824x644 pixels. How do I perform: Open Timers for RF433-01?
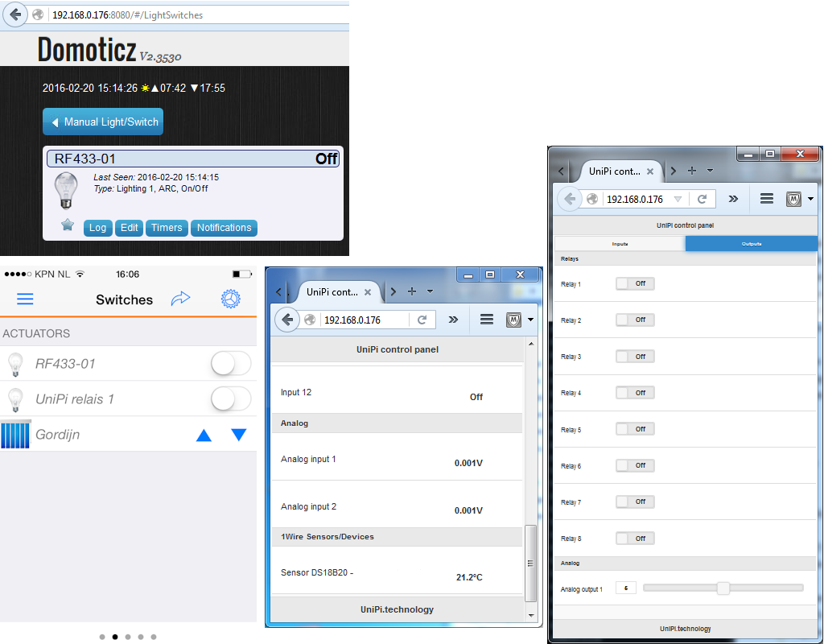tap(167, 228)
